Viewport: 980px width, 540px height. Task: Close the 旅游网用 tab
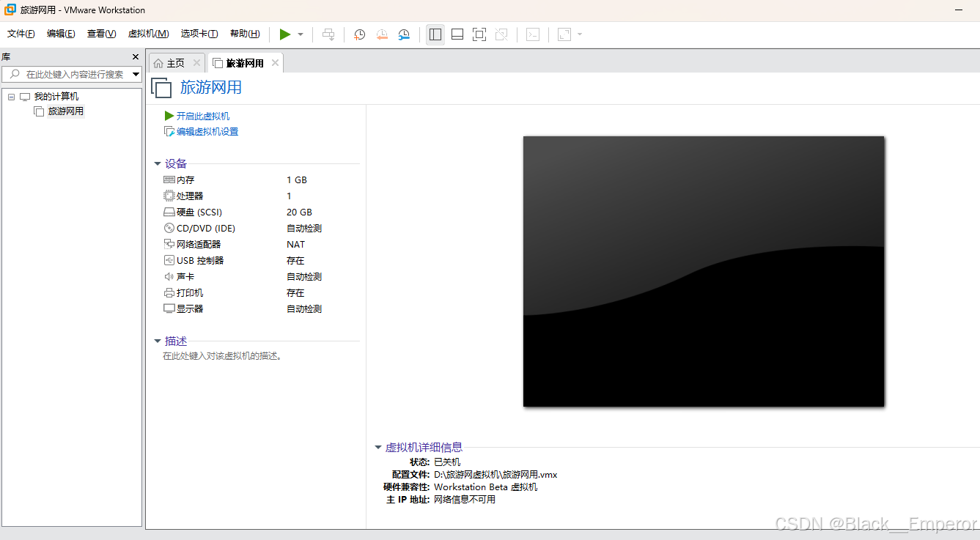tap(275, 63)
